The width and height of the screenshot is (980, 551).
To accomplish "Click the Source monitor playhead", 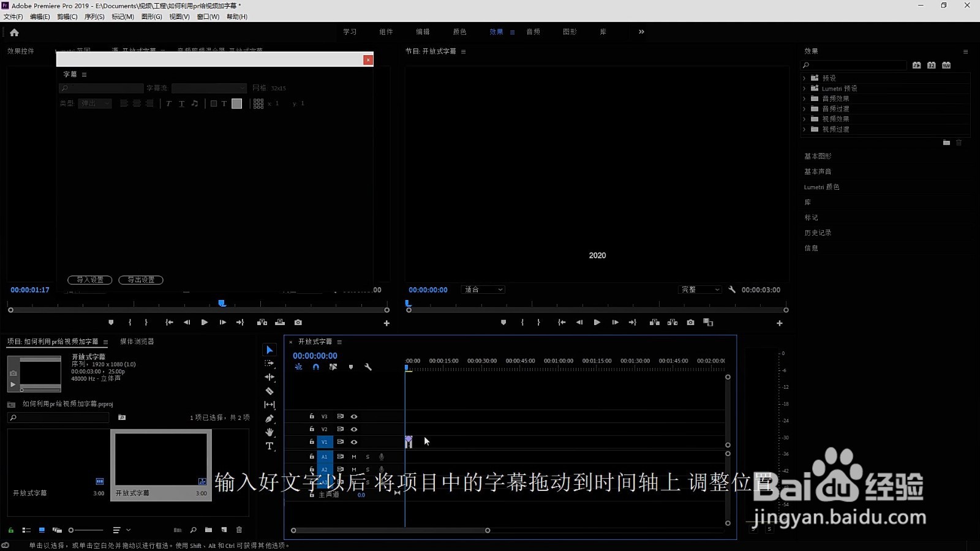I will [x=222, y=303].
